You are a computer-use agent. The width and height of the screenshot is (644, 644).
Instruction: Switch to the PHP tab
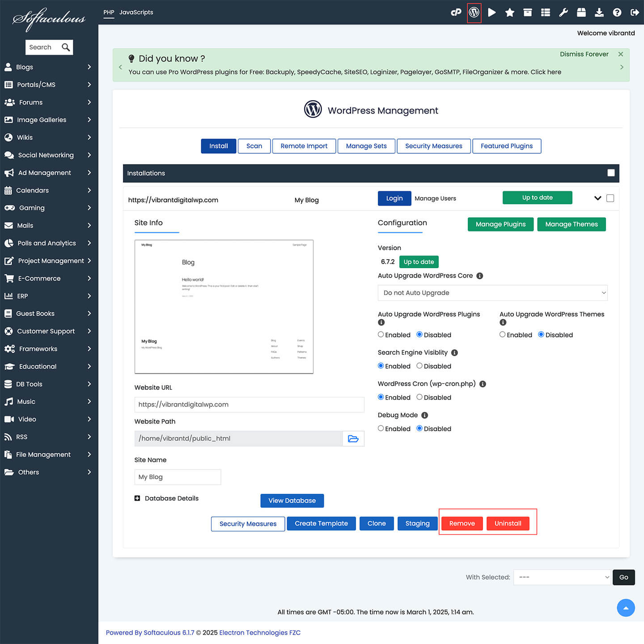point(109,12)
